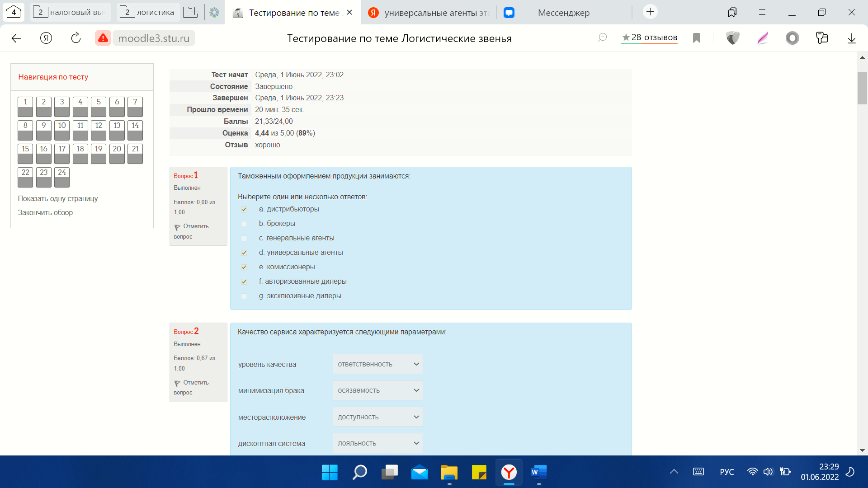
Task: Click the pink feather extension icon
Action: pos(763,38)
